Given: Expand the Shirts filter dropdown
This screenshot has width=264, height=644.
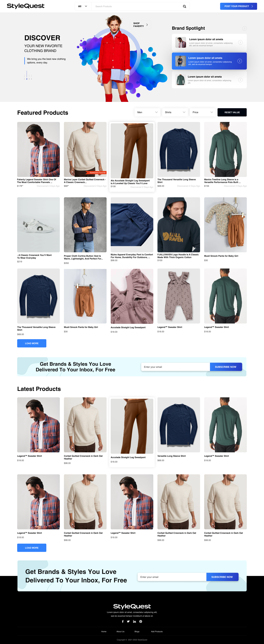Looking at the screenshot, I should [x=175, y=112].
